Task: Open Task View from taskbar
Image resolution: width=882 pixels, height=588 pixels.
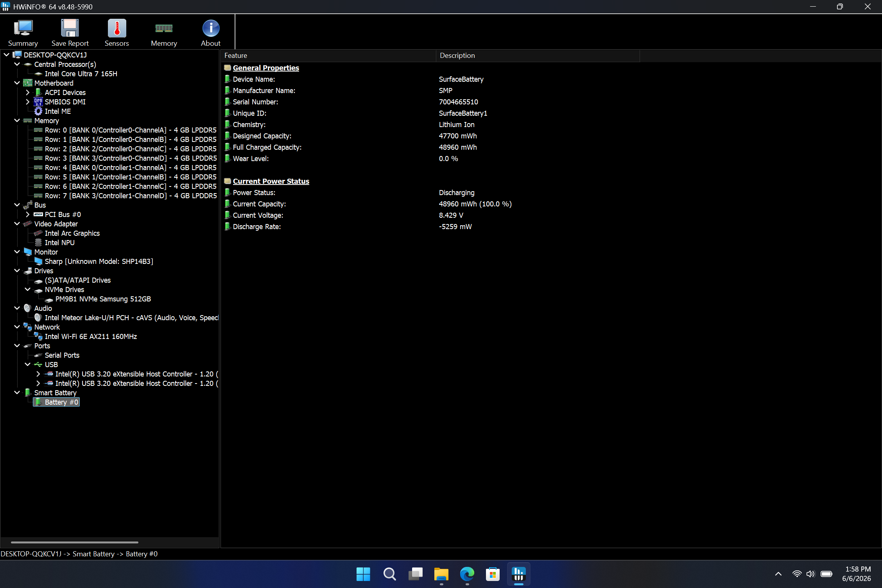Action: click(x=415, y=574)
